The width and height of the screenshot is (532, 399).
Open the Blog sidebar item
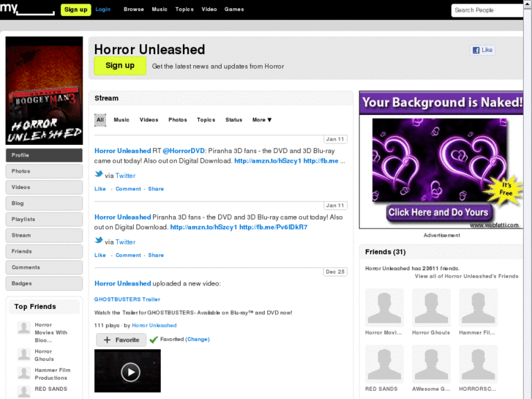tap(44, 204)
